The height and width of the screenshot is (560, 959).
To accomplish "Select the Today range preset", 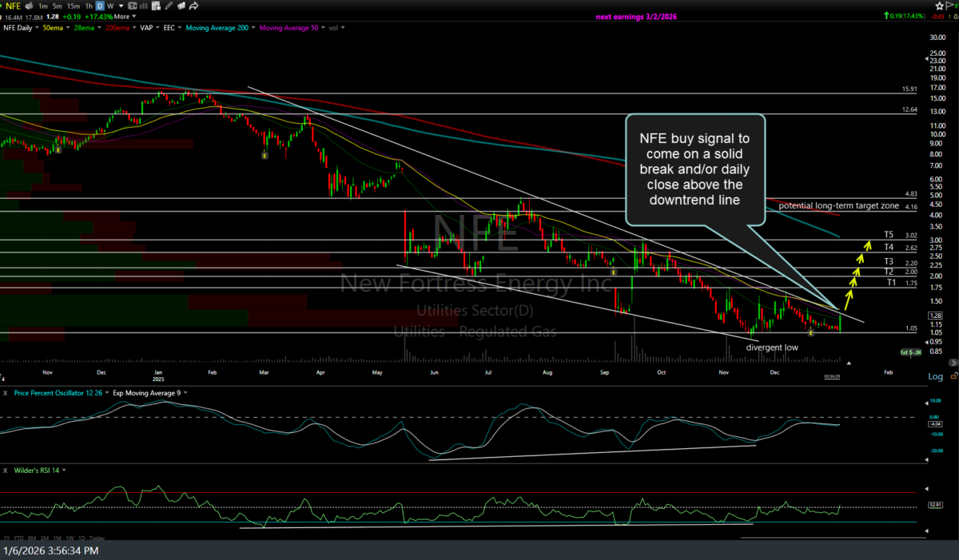I will tap(97, 538).
